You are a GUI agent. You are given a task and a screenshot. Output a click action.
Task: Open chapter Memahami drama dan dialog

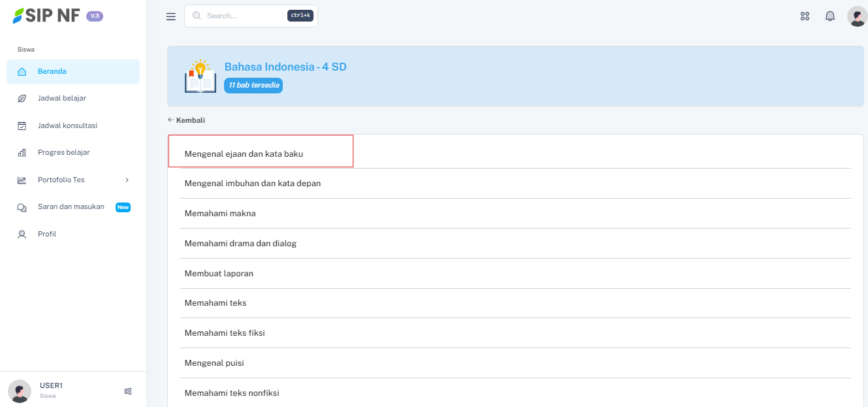pyautogui.click(x=240, y=244)
